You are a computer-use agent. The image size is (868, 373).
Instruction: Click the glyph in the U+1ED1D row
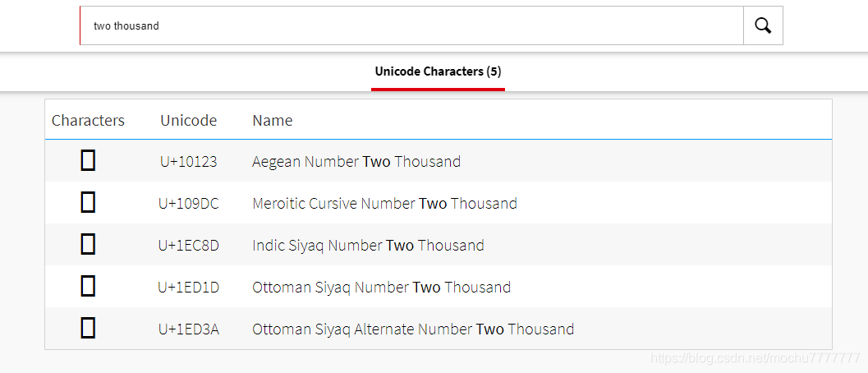tap(88, 287)
